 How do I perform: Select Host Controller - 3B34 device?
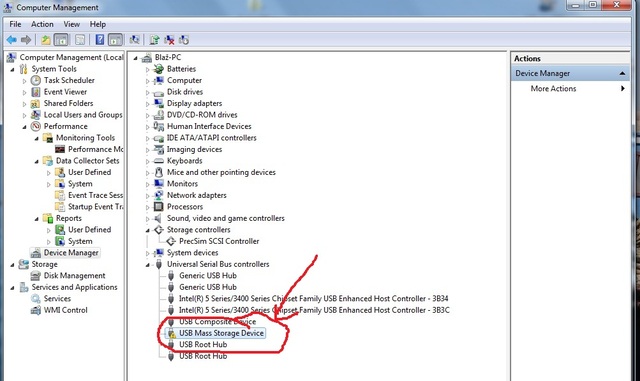click(314, 299)
